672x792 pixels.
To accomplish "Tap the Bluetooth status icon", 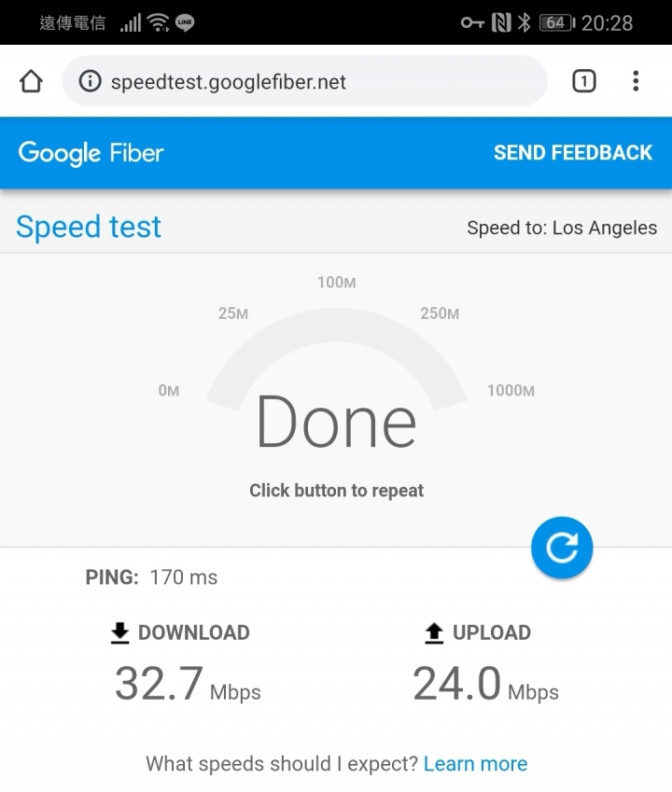I will pyautogui.click(x=525, y=22).
